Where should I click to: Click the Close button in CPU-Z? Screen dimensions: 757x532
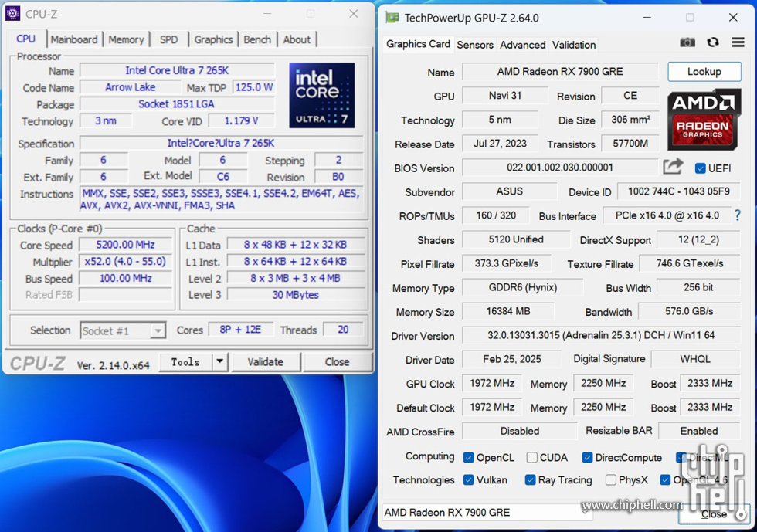337,361
